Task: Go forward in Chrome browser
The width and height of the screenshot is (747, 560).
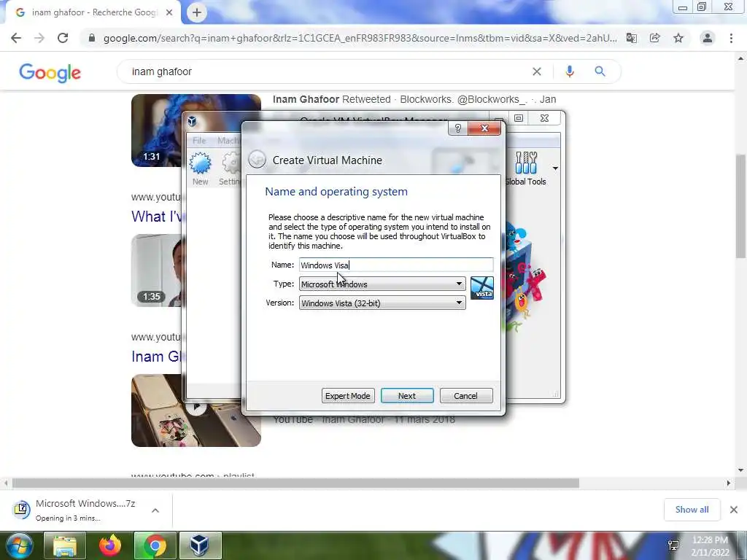Action: [x=39, y=38]
